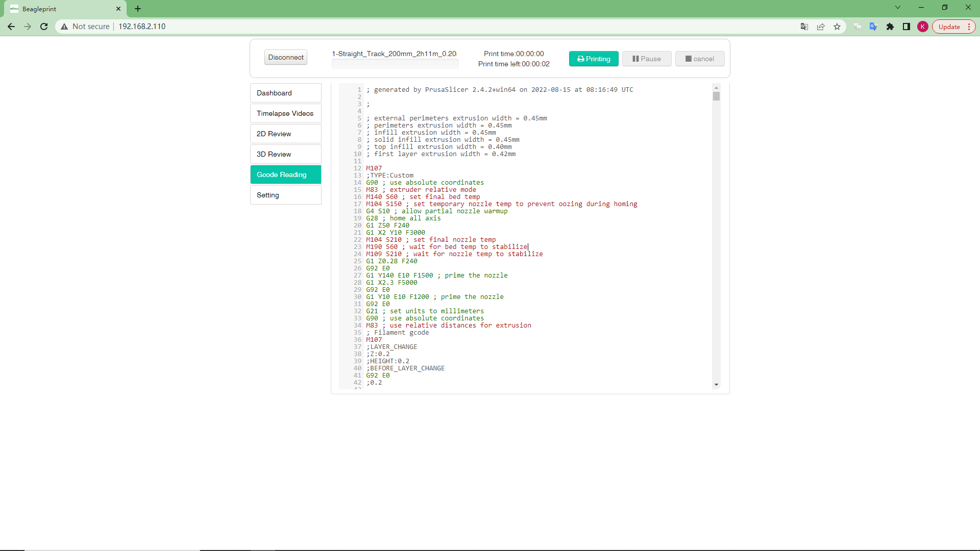Go to the Setting page

[x=285, y=195]
